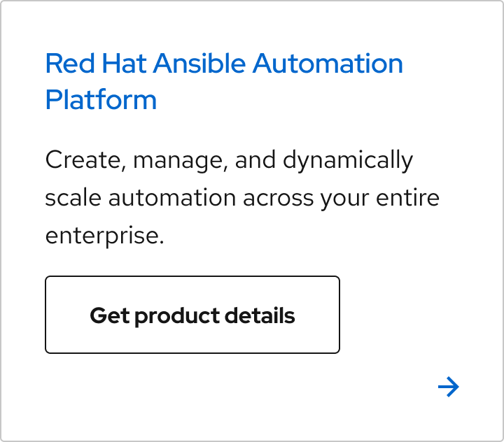Follow the arrow at the card's bottom right
The width and height of the screenshot is (504, 442).
448,387
